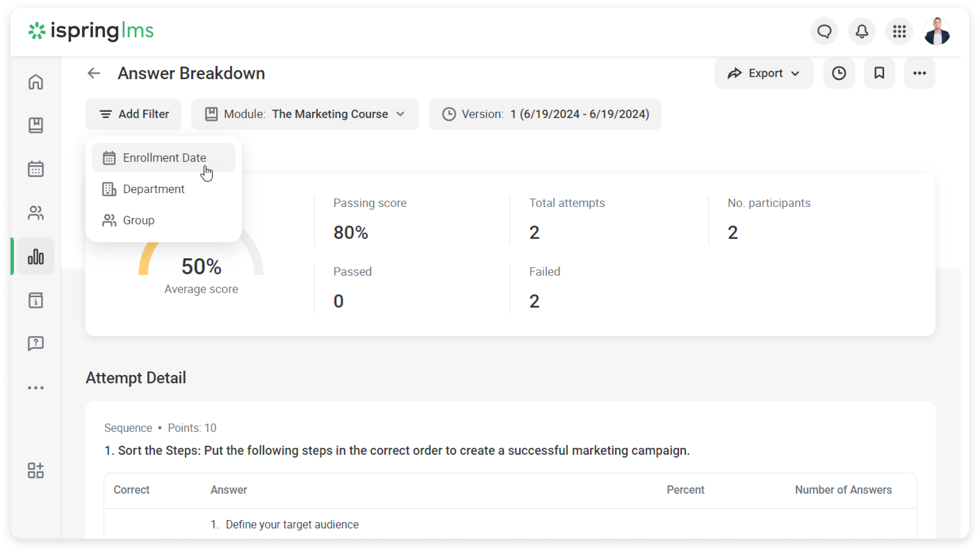Open the courses bookmark sidebar icon

coord(36,125)
